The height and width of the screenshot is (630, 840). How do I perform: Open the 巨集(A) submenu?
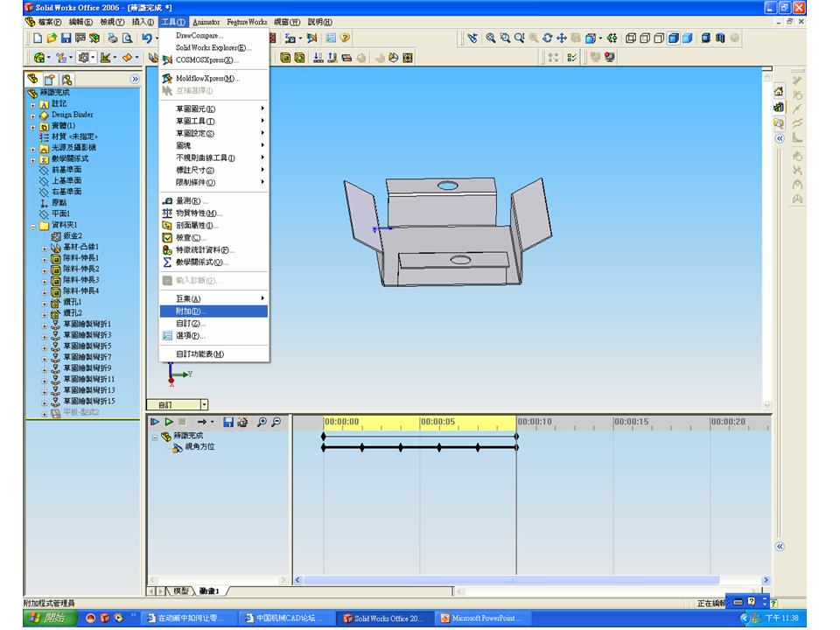(x=213, y=299)
